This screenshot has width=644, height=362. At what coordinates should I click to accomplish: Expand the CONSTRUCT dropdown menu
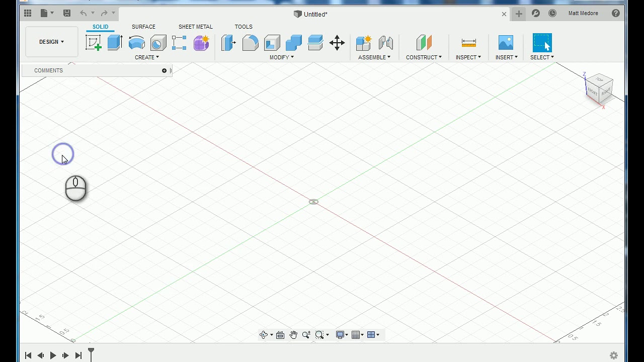click(x=424, y=57)
